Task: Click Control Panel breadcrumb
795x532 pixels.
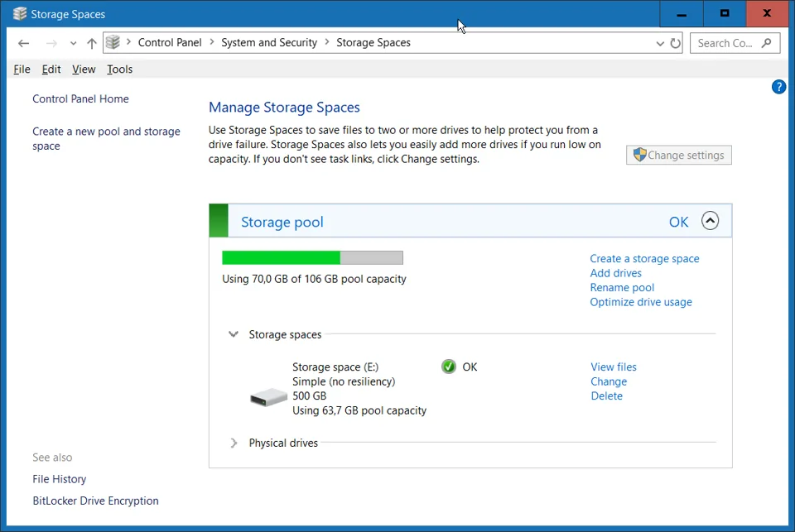Action: [x=170, y=42]
